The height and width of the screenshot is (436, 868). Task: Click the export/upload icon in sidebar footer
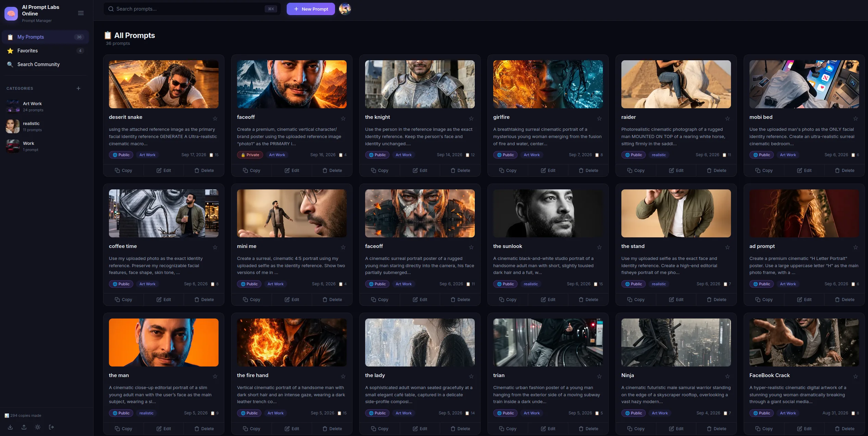click(x=24, y=427)
